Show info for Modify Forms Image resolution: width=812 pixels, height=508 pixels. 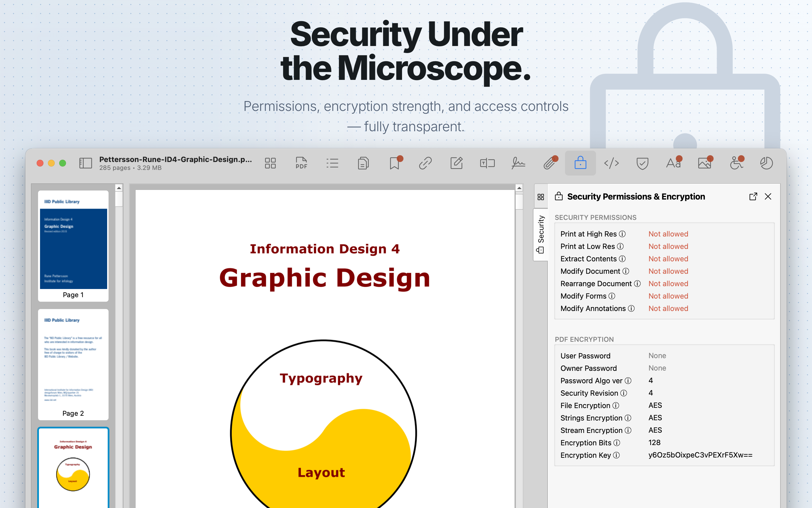[x=612, y=296]
